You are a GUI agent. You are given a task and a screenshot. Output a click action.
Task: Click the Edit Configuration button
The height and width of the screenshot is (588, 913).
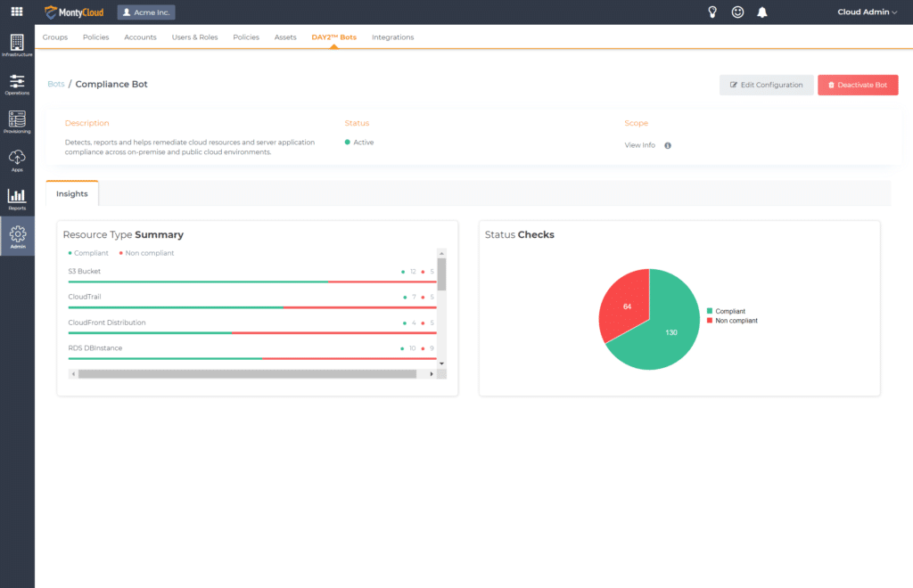point(766,85)
